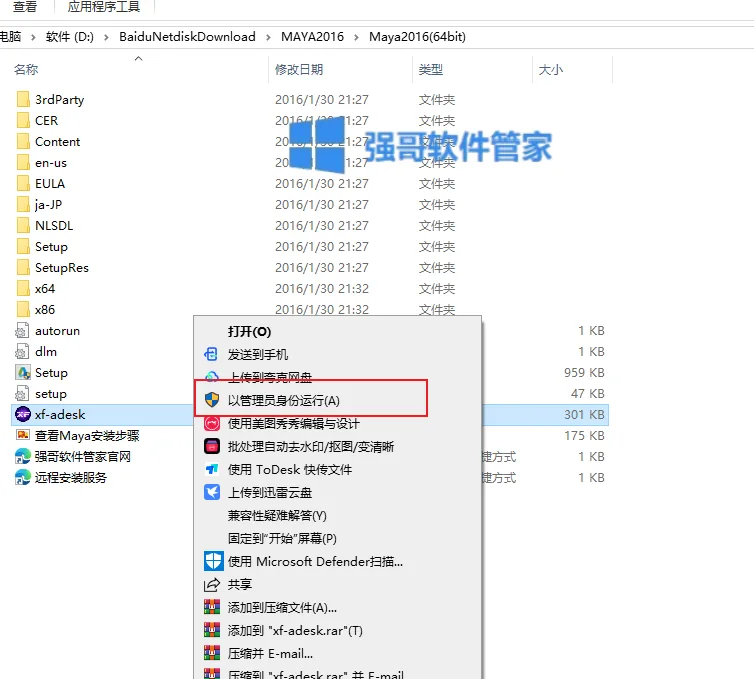Viewport: 754px width, 679px height.
Task: Select the 3rdParty folder name
Action: [60, 100]
